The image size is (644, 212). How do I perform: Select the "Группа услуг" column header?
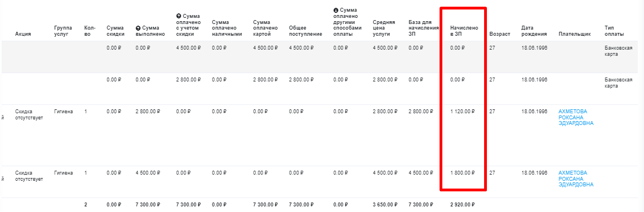click(63, 31)
